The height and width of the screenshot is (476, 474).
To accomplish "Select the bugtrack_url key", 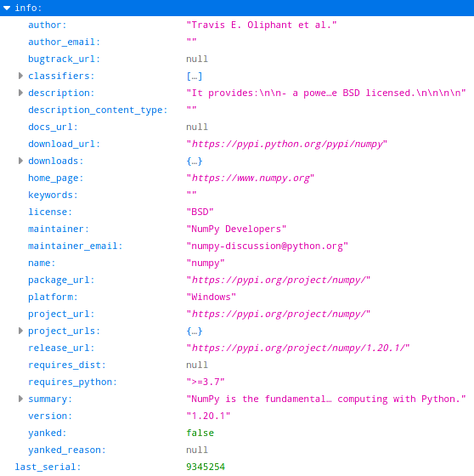I will 64,59.
